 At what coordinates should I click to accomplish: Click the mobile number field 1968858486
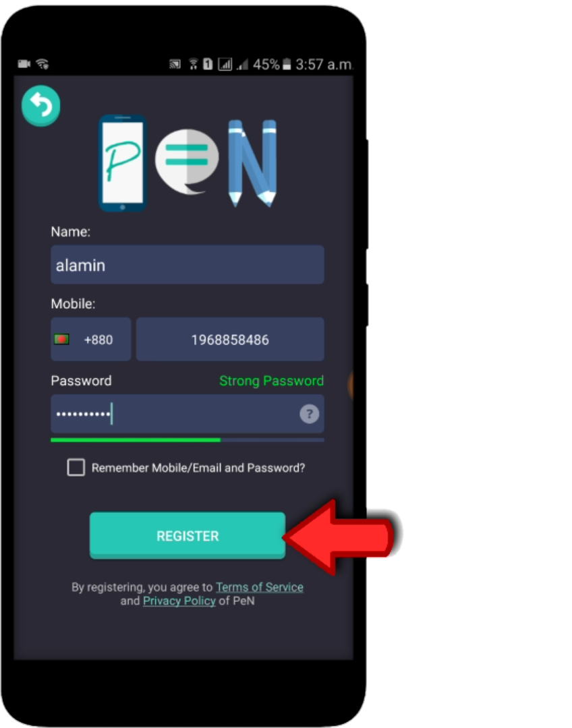[x=230, y=339]
